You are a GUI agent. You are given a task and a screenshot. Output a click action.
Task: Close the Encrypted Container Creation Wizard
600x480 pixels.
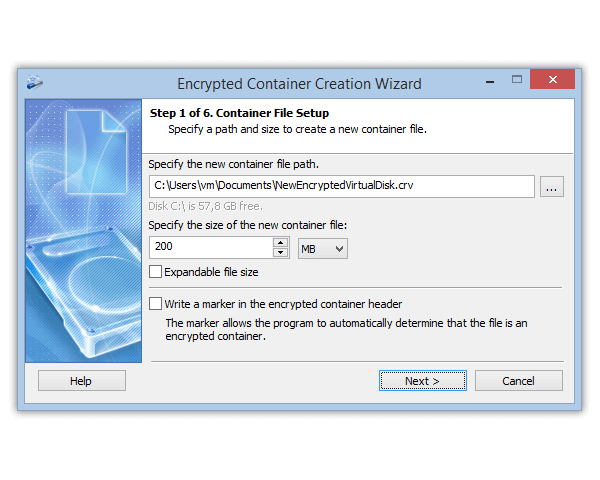[x=553, y=79]
